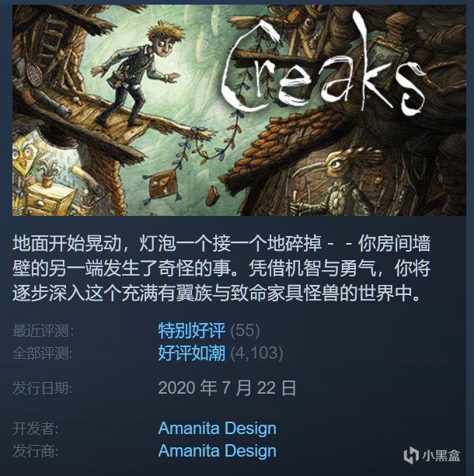Open the developer Amanita Design link
This screenshot has width=474, height=476.
point(218,428)
